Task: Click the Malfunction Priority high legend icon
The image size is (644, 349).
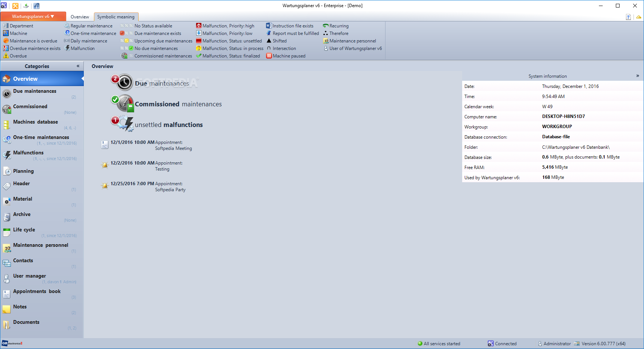Action: [x=199, y=26]
